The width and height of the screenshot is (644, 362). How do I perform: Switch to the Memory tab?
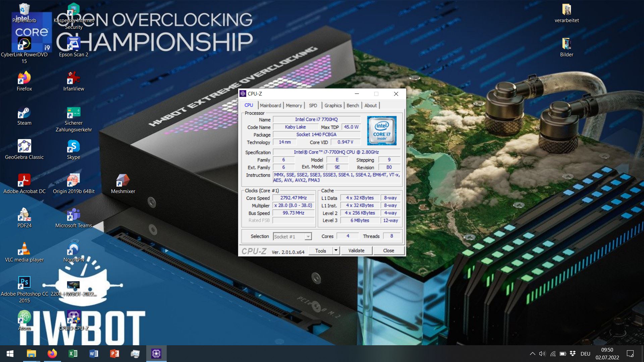click(x=294, y=105)
